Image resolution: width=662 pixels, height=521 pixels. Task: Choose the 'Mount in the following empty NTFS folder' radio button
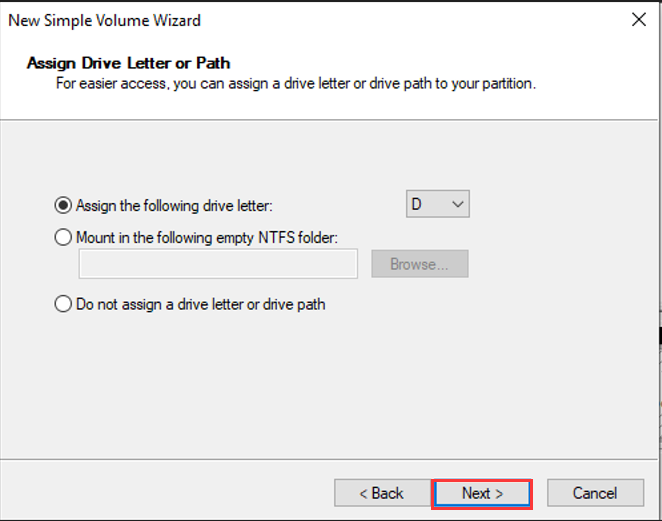tap(64, 237)
